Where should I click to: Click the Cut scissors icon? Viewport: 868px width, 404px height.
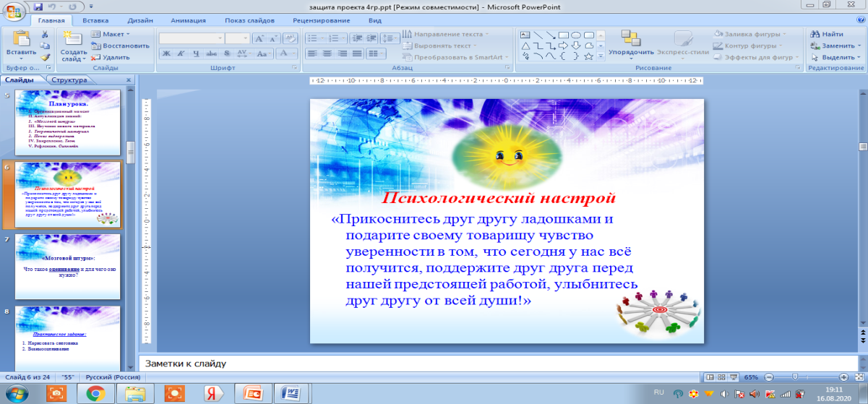[45, 34]
